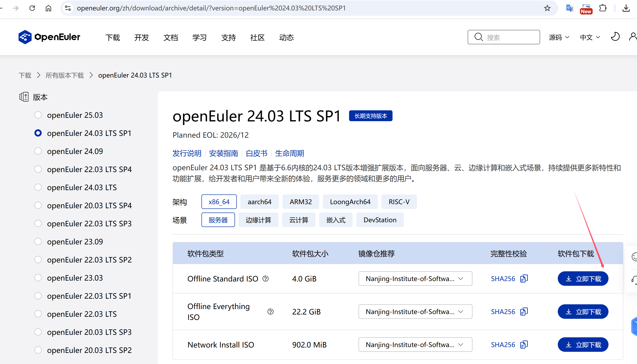Click the browser bookmark star icon
The width and height of the screenshot is (637, 364).
[547, 8]
